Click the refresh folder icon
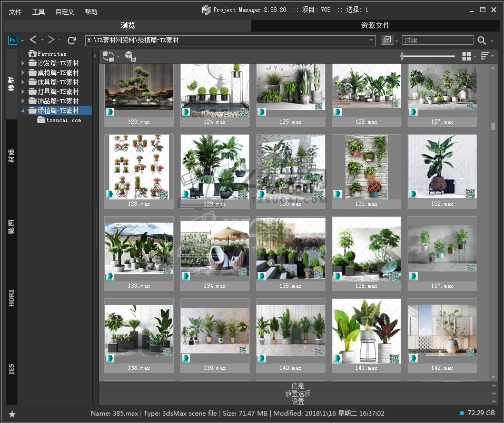 pos(72,41)
